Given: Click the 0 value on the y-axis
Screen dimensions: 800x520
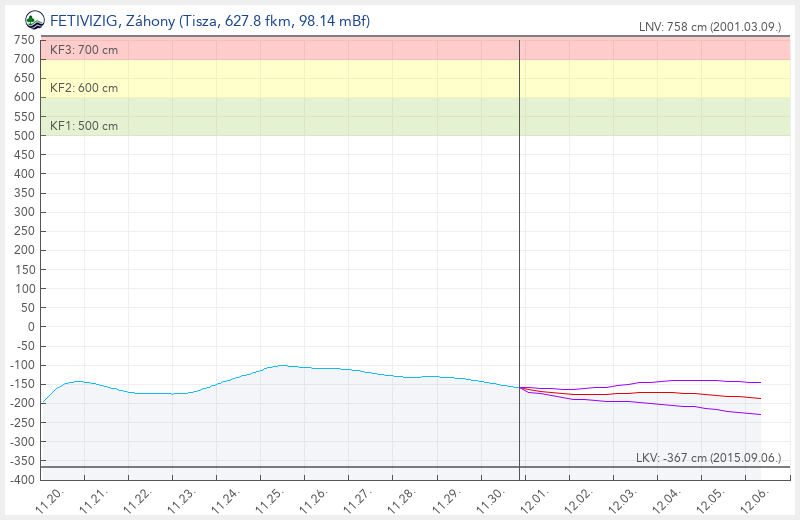Looking at the screenshot, I should 30,326.
